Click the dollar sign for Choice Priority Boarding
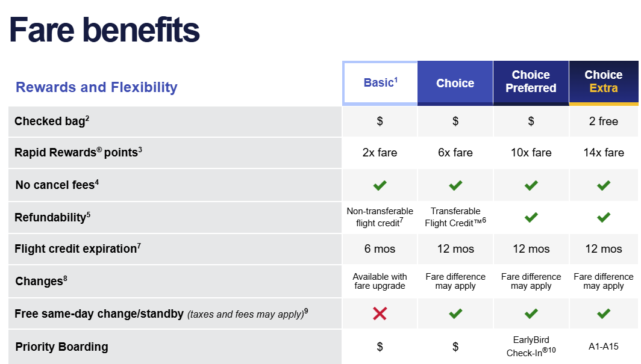The height and width of the screenshot is (364, 641). [x=455, y=347]
